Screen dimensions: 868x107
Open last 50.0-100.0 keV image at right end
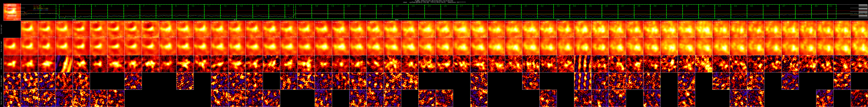pos(859,98)
